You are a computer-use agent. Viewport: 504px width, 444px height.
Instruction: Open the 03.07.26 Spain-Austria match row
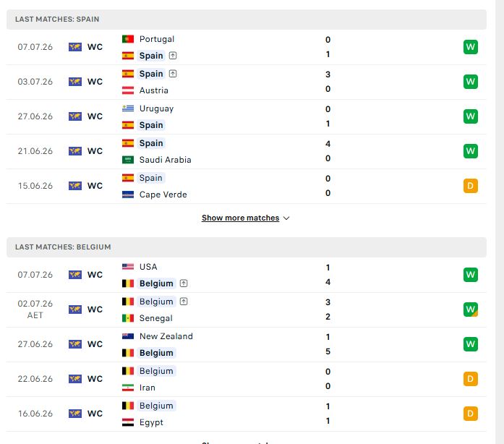tap(246, 82)
